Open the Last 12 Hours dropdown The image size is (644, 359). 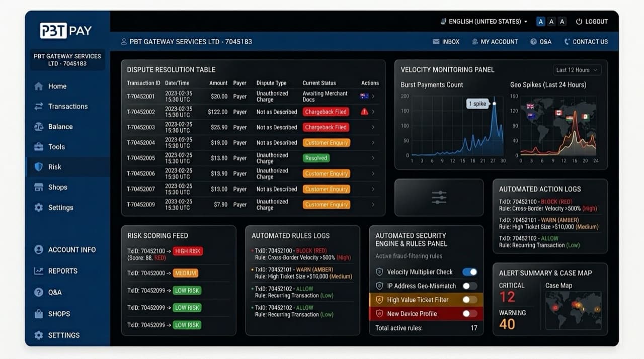(577, 70)
